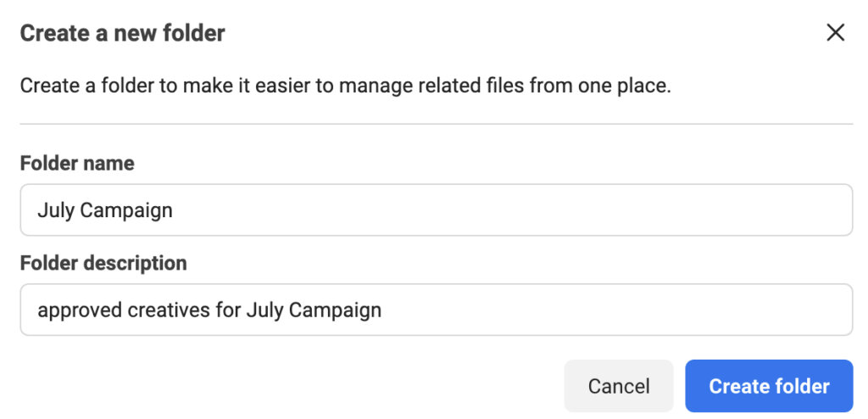Click the "Folder description" field label
The height and width of the screenshot is (419, 868).
pyautogui.click(x=103, y=263)
